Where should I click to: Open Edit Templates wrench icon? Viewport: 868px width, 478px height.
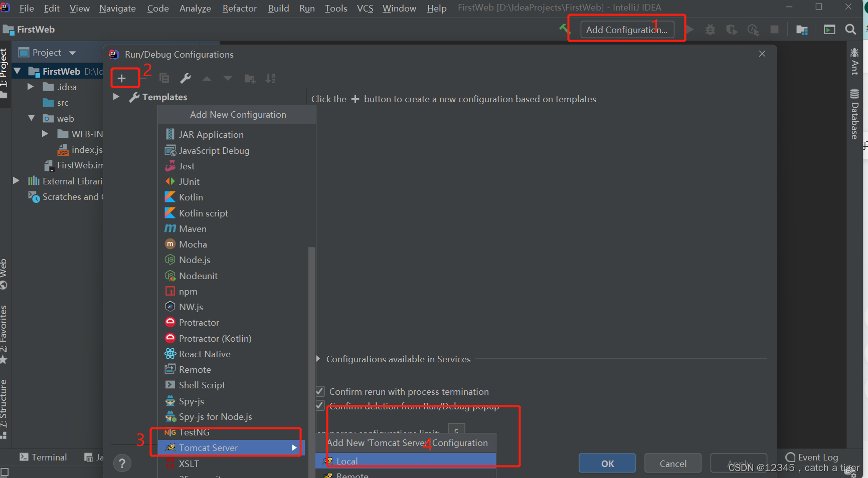(x=186, y=78)
